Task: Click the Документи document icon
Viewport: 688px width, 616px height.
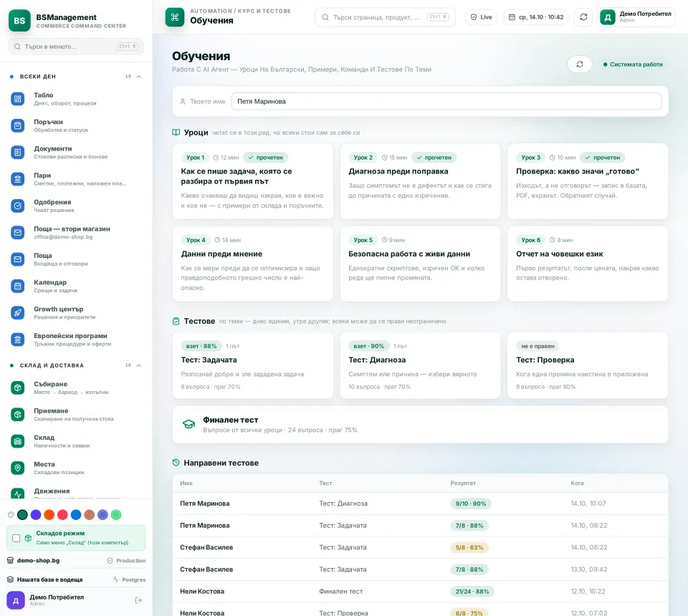Action: pos(17,153)
